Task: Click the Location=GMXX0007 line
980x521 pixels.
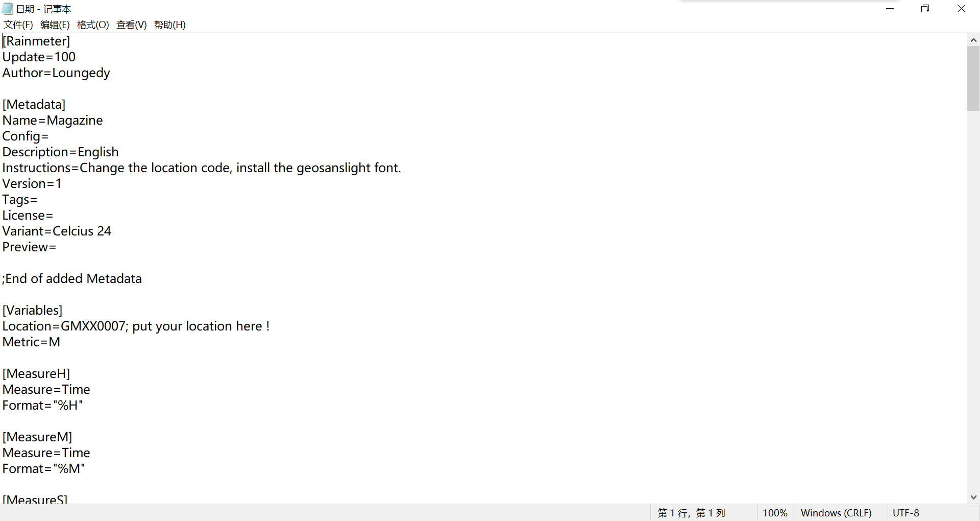Action: pyautogui.click(x=136, y=326)
